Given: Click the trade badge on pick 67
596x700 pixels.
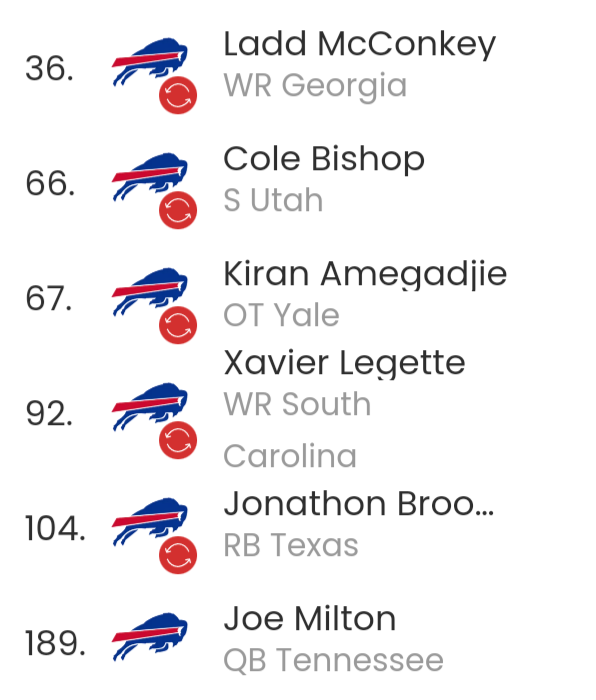Looking at the screenshot, I should [x=178, y=325].
